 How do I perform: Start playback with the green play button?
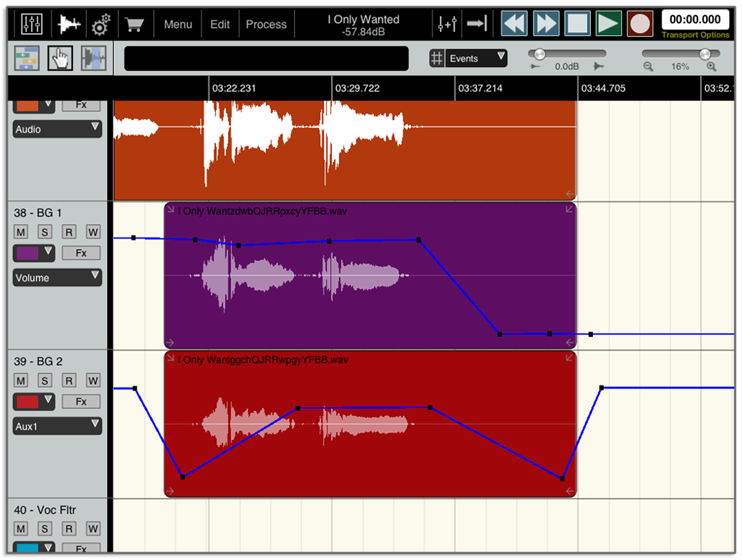coord(609,24)
